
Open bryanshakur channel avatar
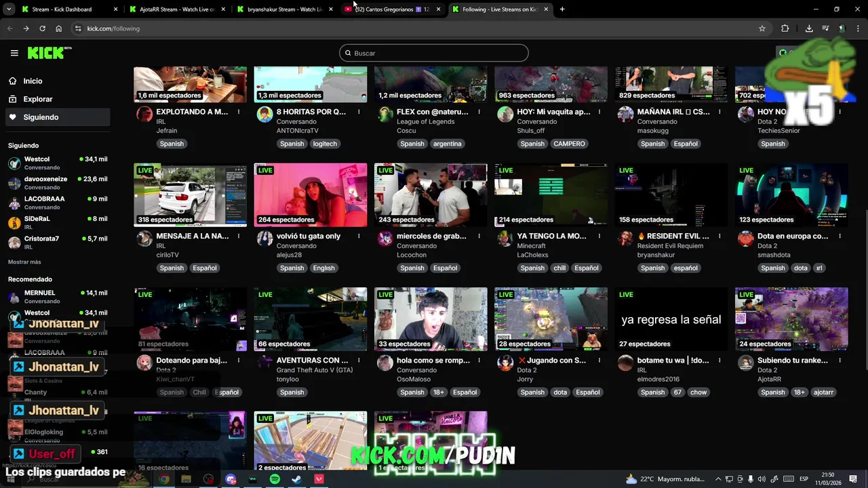click(x=625, y=238)
